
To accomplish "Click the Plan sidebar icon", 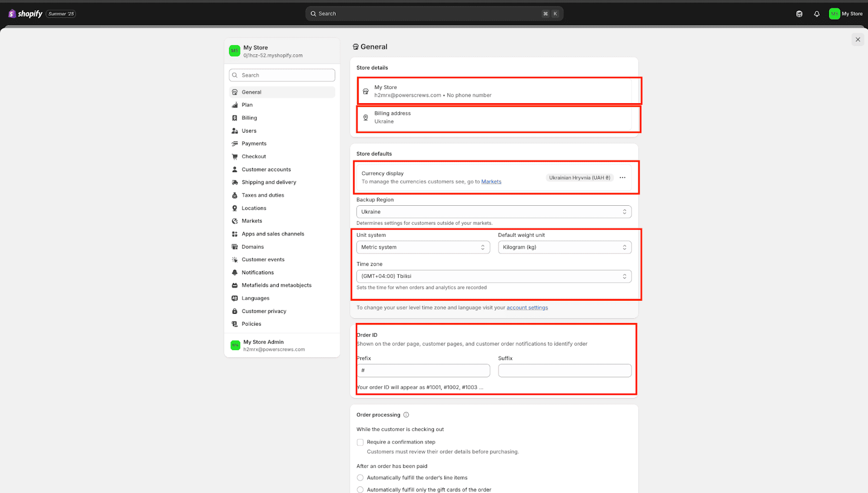I will [235, 105].
